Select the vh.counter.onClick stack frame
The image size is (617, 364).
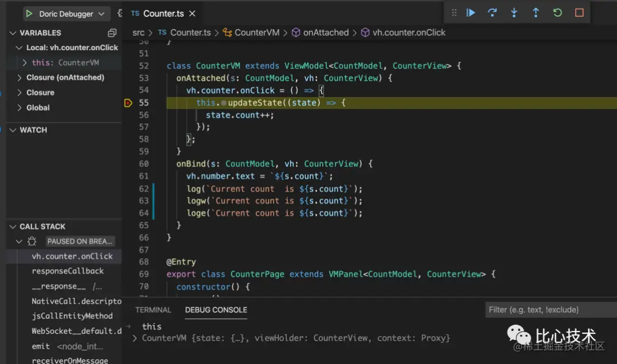pyautogui.click(x=72, y=256)
